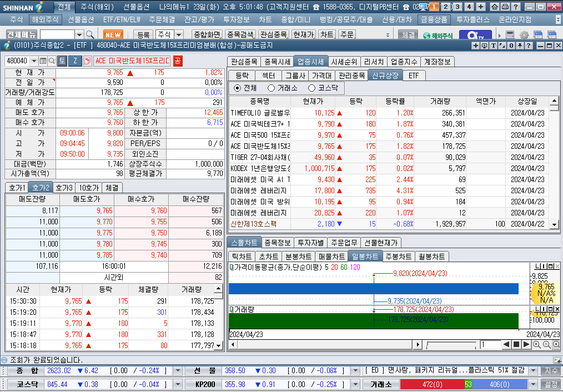Expand the KP200 ticker dropdown
The height and width of the screenshot is (392, 563).
coord(355,384)
